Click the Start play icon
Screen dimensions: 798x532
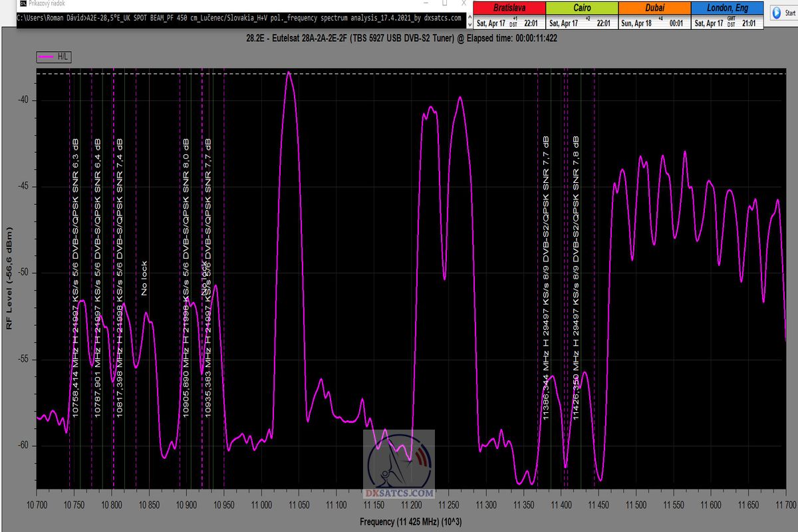777,13
